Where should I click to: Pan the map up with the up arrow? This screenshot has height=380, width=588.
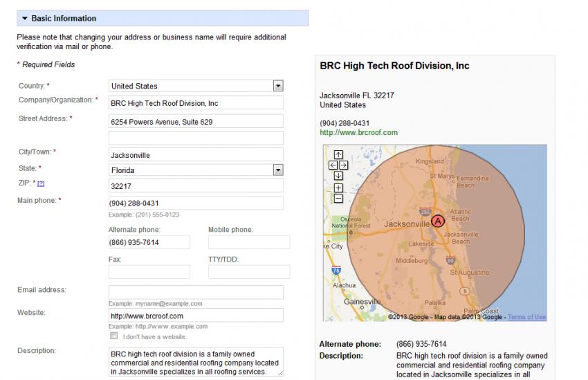[x=338, y=154]
